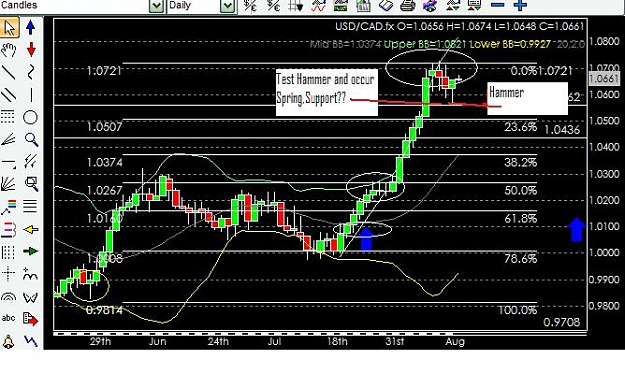Select the speed lines angle tool
The image size is (625, 374).
pyautogui.click(x=9, y=140)
